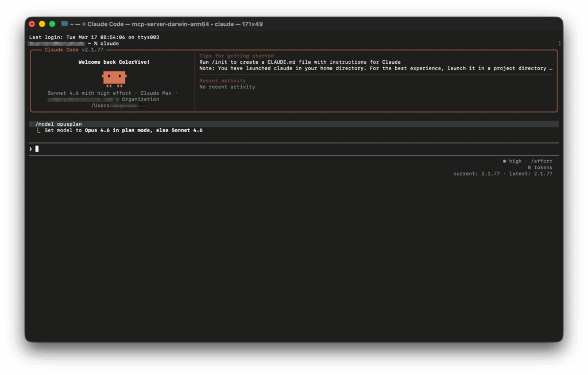Select the "/model opusplan" command line
Screen dimensions: 588x375
(59, 124)
